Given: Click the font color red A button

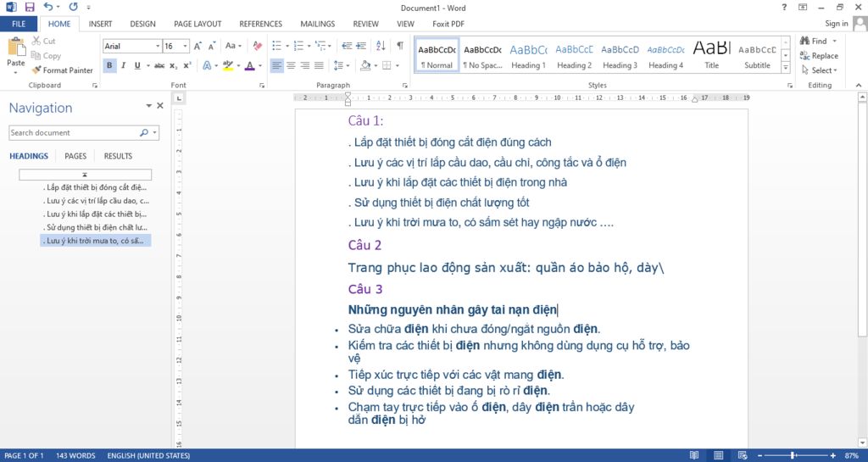Looking at the screenshot, I should tap(250, 65).
